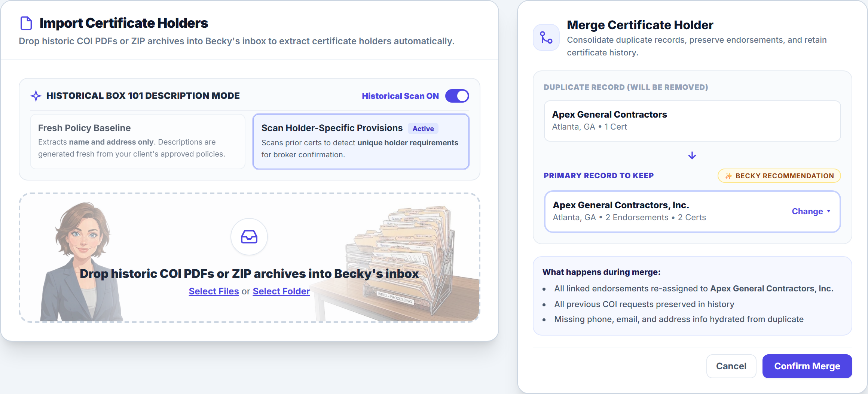
Task: Click the What happens during merge heading
Action: coord(601,272)
